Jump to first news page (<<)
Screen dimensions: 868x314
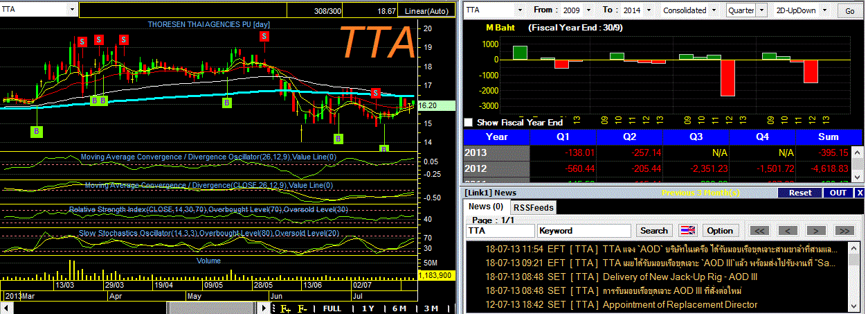(759, 231)
